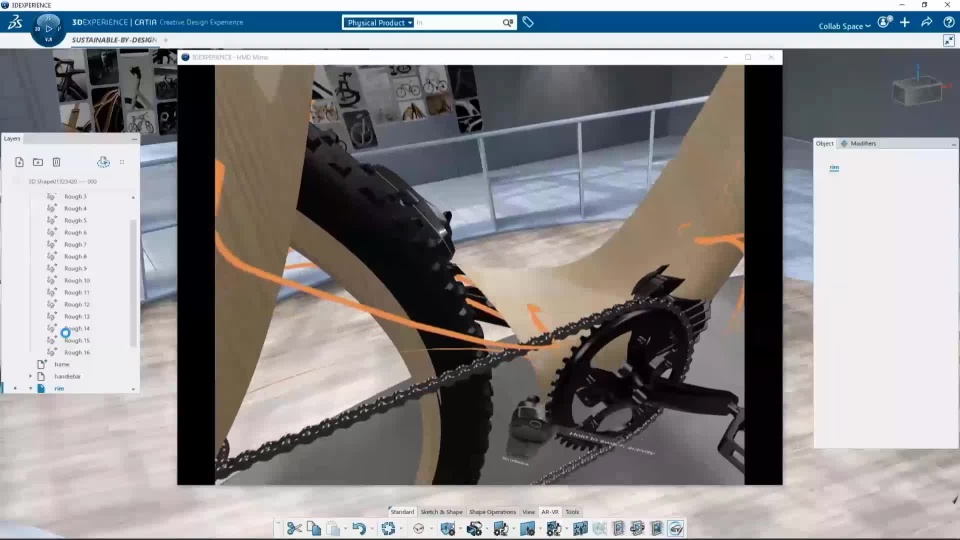
Task: Click in the top search input field
Action: (457, 23)
